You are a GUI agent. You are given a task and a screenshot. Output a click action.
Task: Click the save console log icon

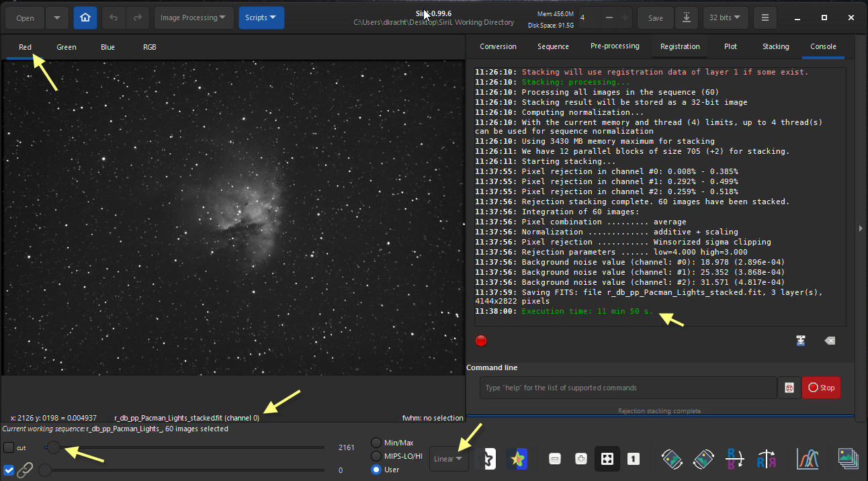[801, 341]
